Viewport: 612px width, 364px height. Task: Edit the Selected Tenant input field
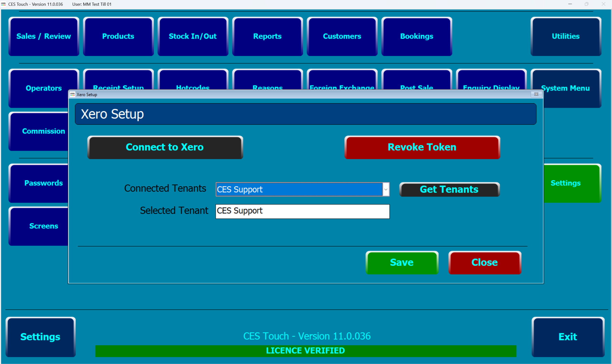(x=302, y=211)
